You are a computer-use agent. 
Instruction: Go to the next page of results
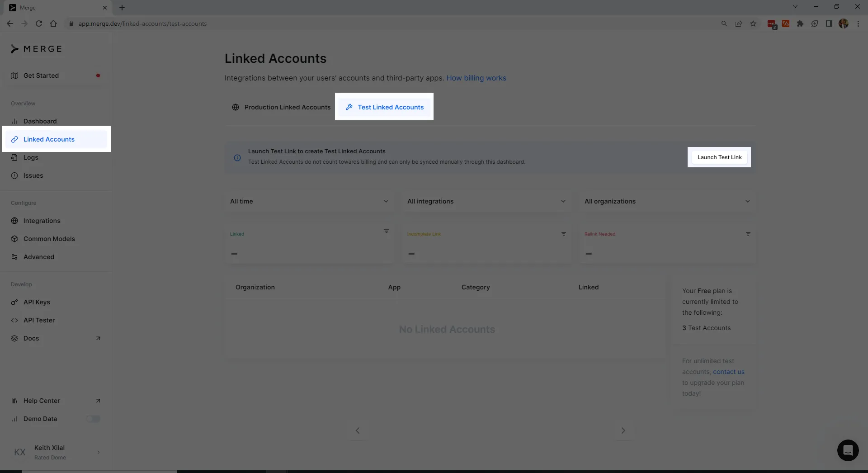pyautogui.click(x=623, y=430)
